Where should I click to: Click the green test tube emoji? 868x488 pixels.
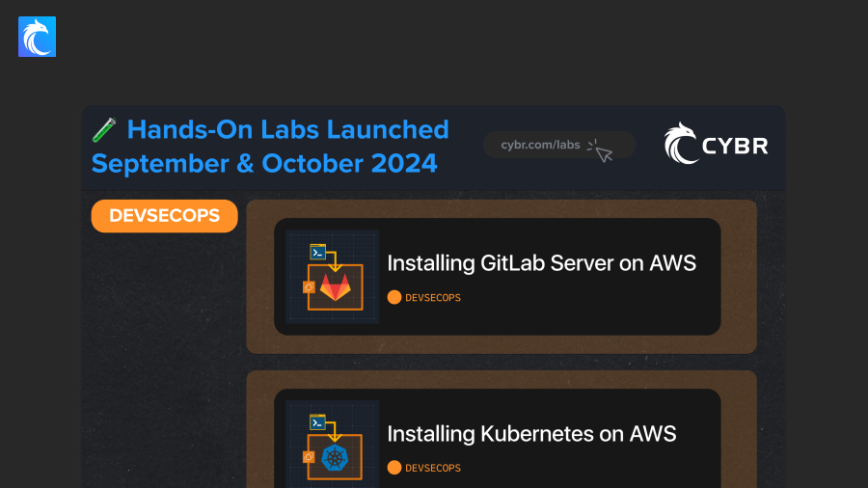point(104,130)
